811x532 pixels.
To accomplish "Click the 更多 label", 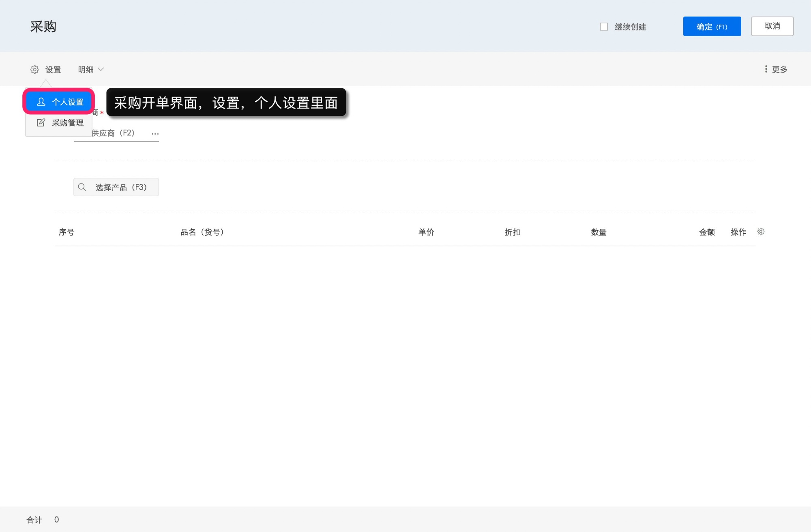I will 779,70.
